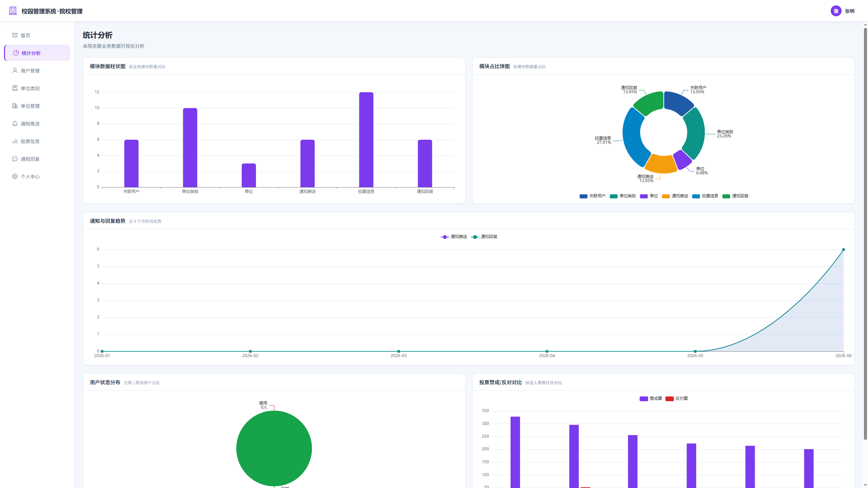The width and height of the screenshot is (868, 488).
Task: Click the tallest purple vote bar
Action: coord(515,452)
